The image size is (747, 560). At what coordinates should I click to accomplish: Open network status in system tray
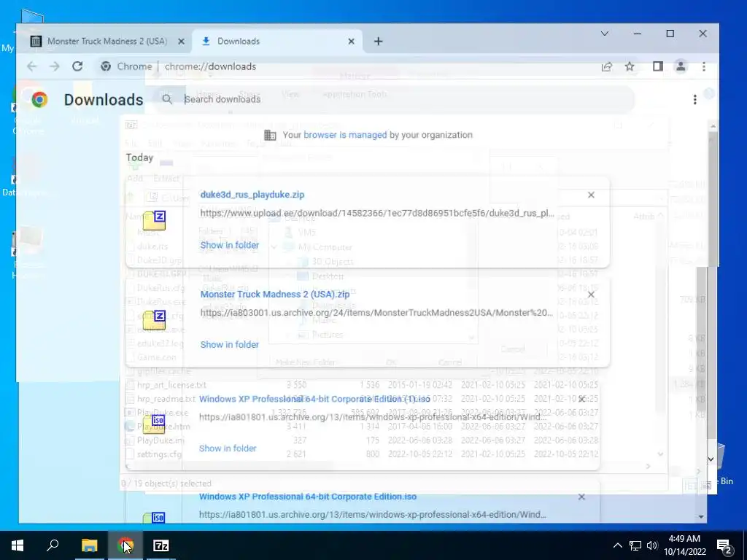[x=635, y=545]
